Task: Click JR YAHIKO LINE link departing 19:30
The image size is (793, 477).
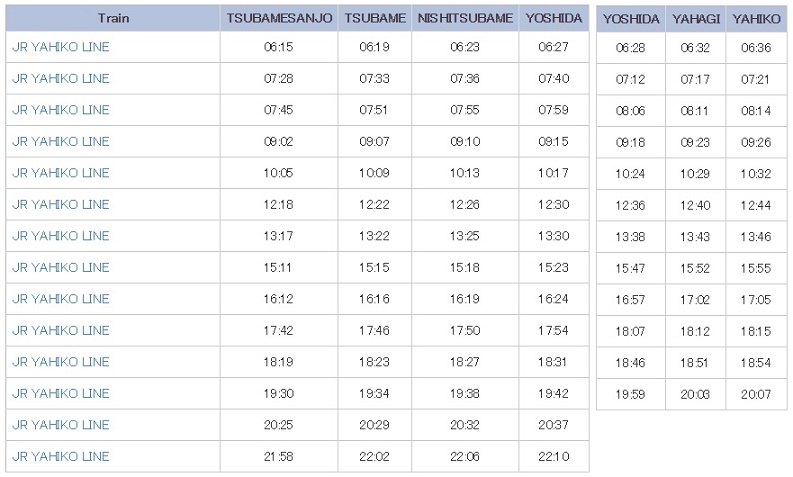Action: [60, 394]
